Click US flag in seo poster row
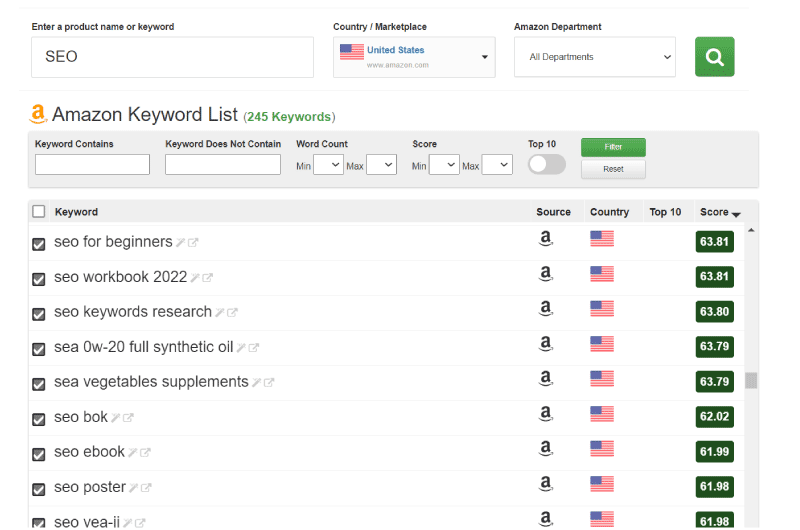 [602, 484]
